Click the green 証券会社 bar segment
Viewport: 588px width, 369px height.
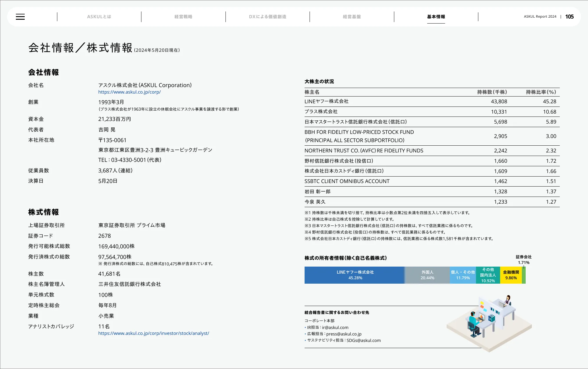[x=524, y=276]
